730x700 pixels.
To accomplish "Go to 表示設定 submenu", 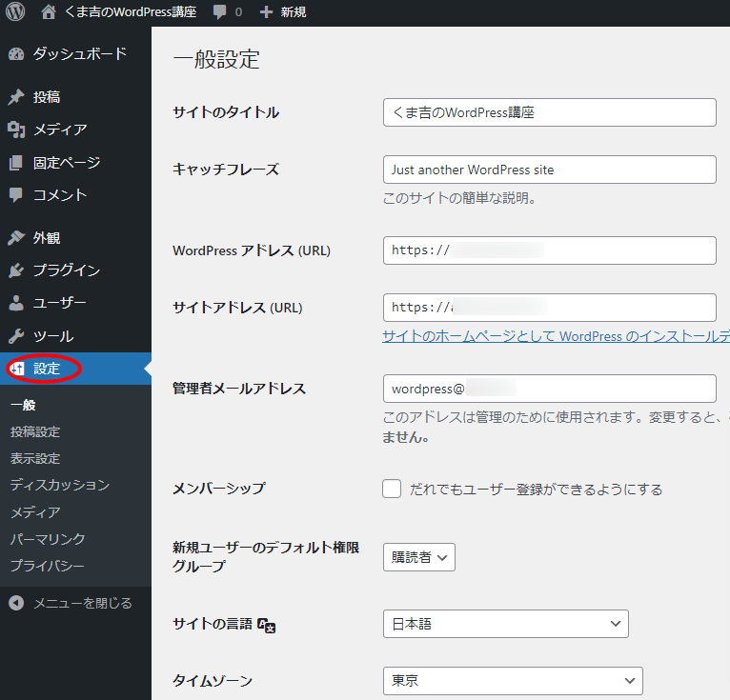I will click(35, 459).
